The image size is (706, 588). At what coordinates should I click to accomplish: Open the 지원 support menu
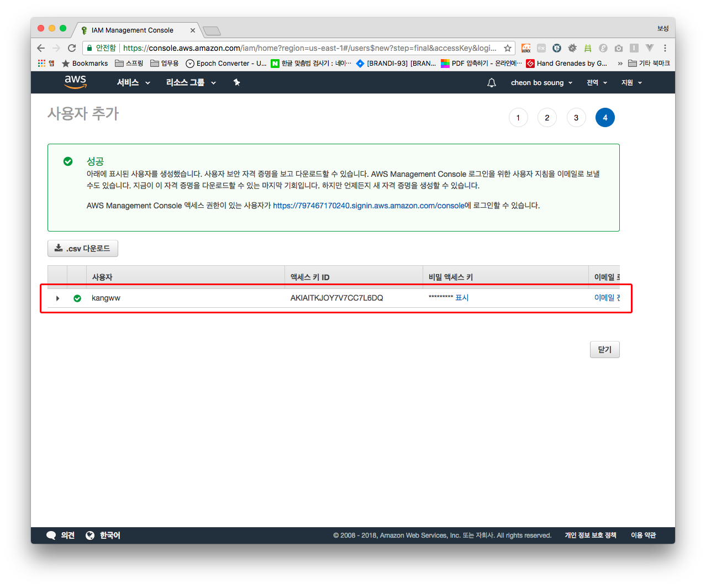pos(631,83)
